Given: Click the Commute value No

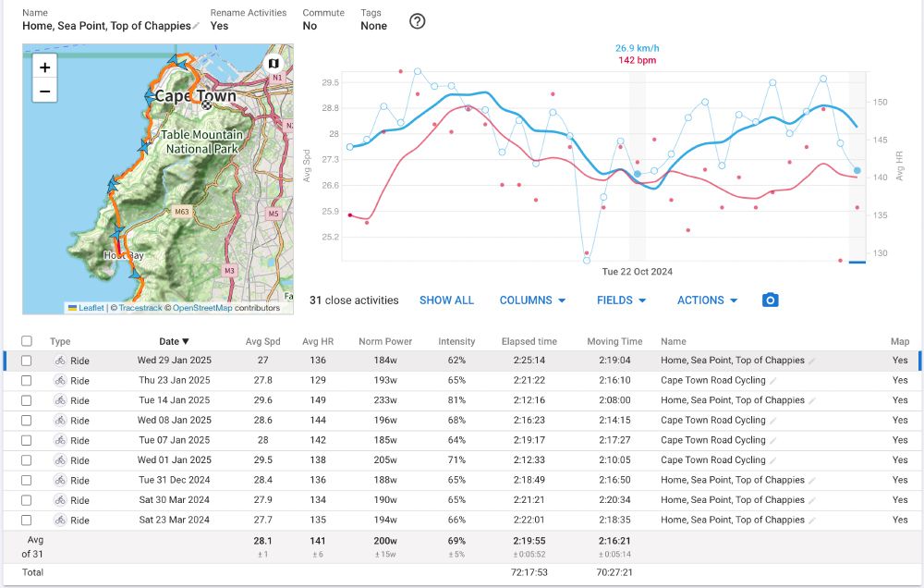Looking at the screenshot, I should 310,26.
